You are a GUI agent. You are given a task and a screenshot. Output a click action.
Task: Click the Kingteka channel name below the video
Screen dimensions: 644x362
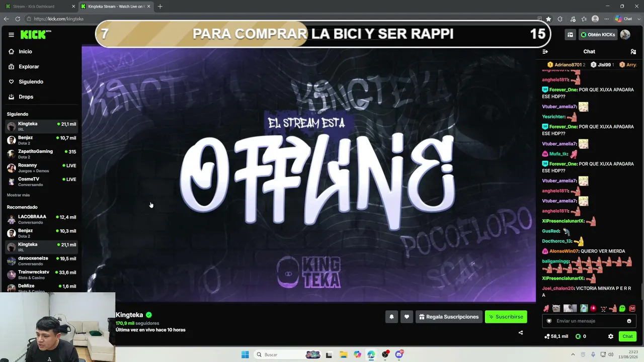click(x=129, y=315)
